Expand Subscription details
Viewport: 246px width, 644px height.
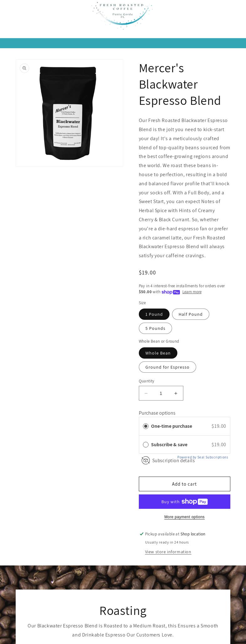click(173, 461)
